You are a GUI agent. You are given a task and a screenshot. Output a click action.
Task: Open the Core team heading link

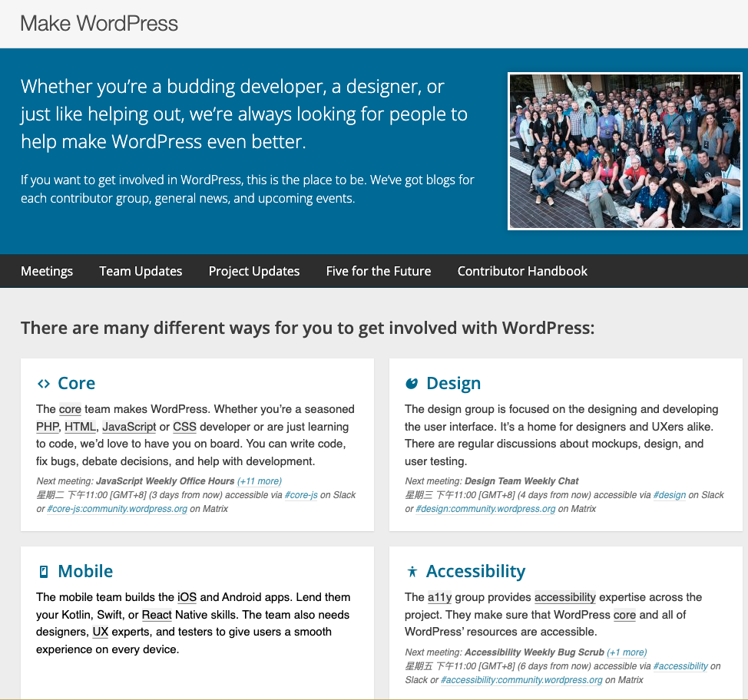point(76,383)
